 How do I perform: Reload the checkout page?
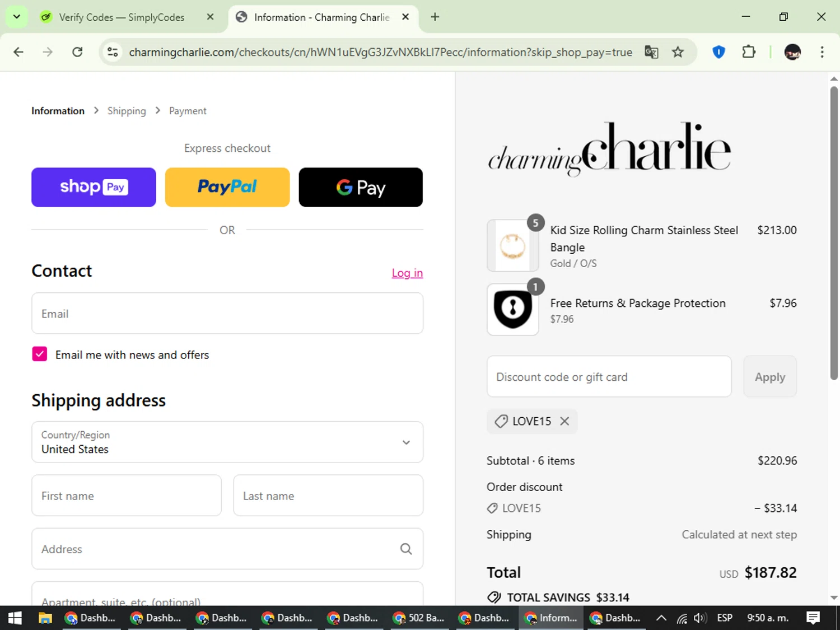coord(77,52)
